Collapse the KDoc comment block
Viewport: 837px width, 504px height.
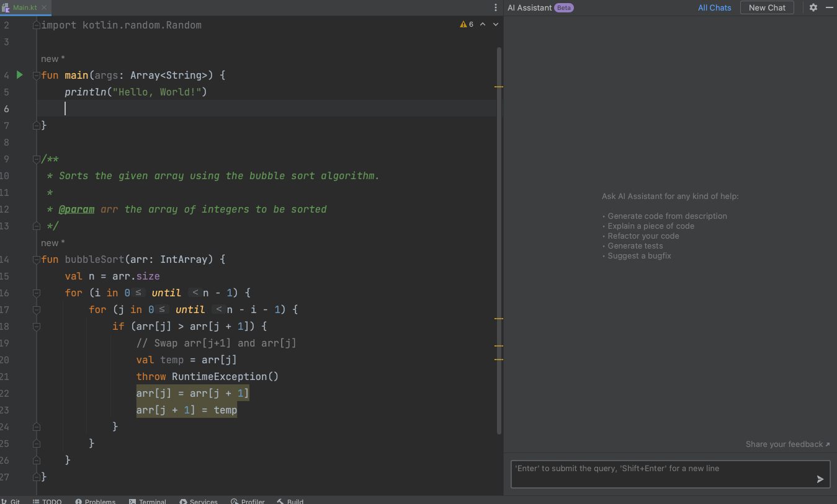pos(37,159)
